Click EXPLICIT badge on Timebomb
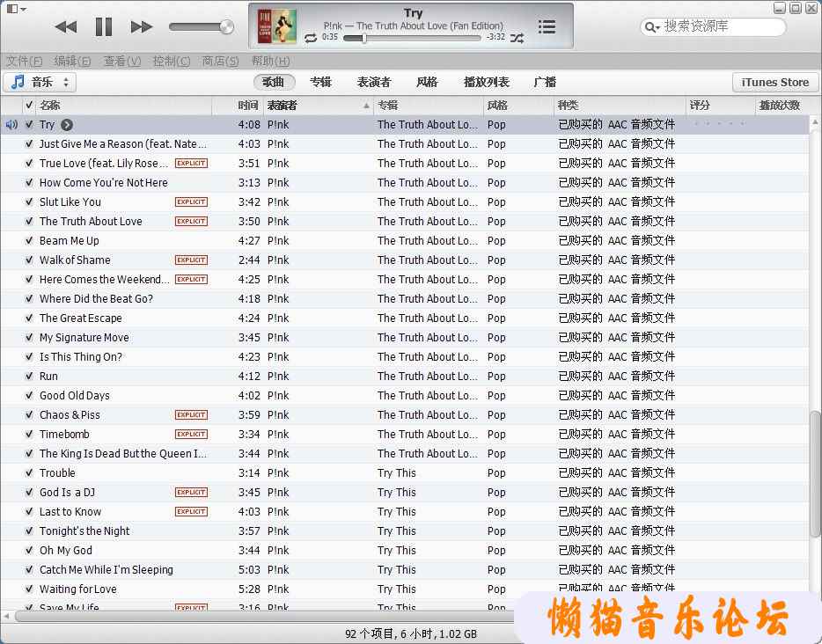Viewport: 822px width, 644px height. pos(191,434)
